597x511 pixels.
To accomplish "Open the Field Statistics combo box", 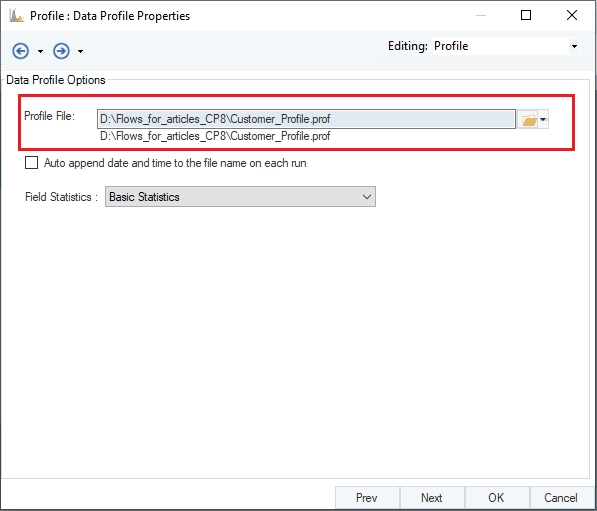I will point(240,196).
